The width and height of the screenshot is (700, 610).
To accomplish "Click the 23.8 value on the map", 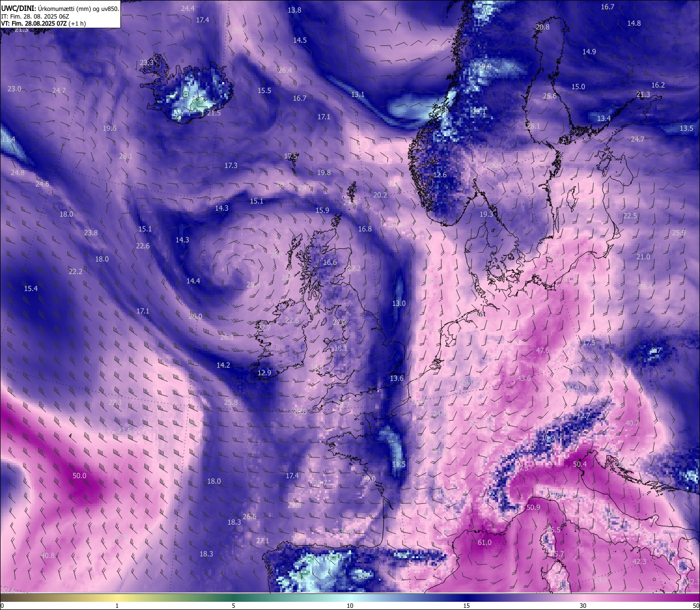I will [x=91, y=233].
